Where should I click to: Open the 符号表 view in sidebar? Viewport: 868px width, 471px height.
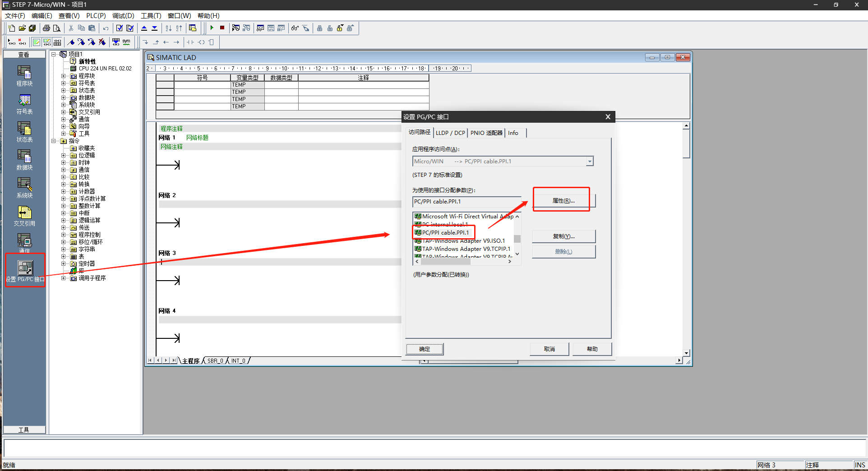tap(24, 104)
